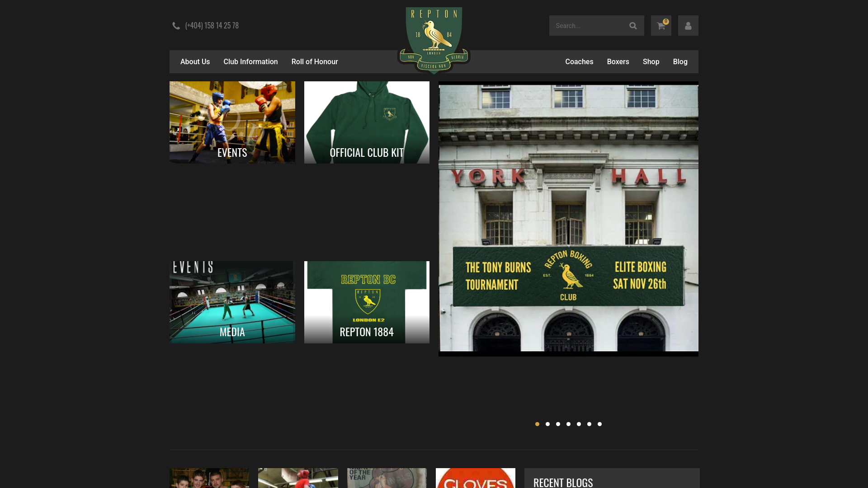The image size is (868, 488).
Task: Click the phone number (+404) 158 14 25 78
Action: point(212,26)
